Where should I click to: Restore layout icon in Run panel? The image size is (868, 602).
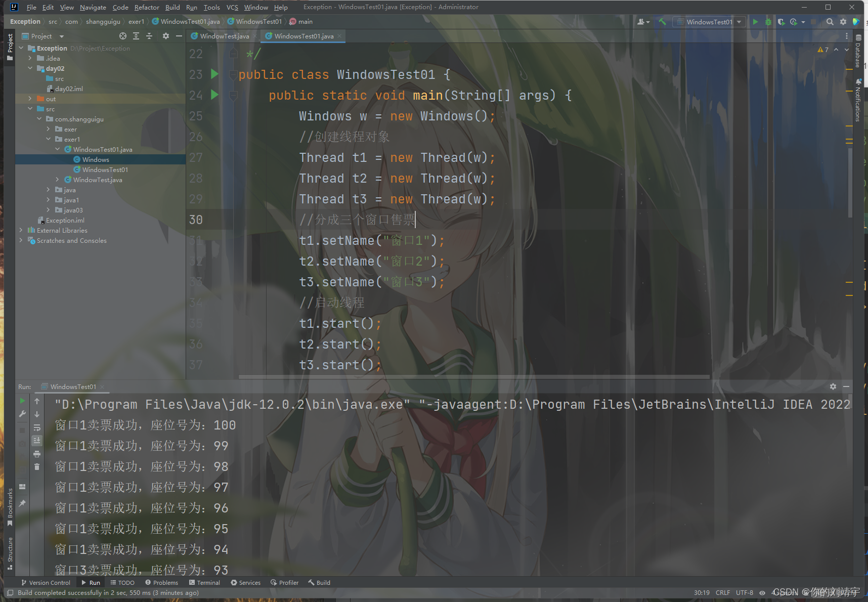coord(22,487)
